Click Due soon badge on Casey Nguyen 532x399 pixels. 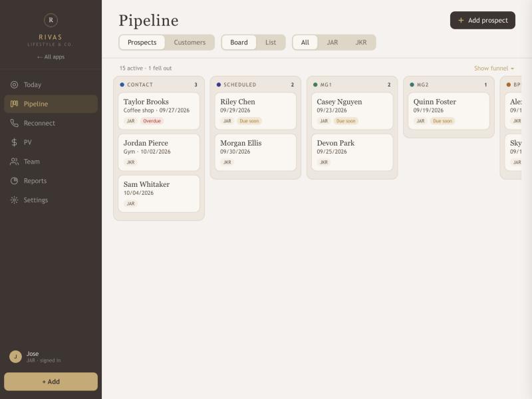pyautogui.click(x=346, y=121)
